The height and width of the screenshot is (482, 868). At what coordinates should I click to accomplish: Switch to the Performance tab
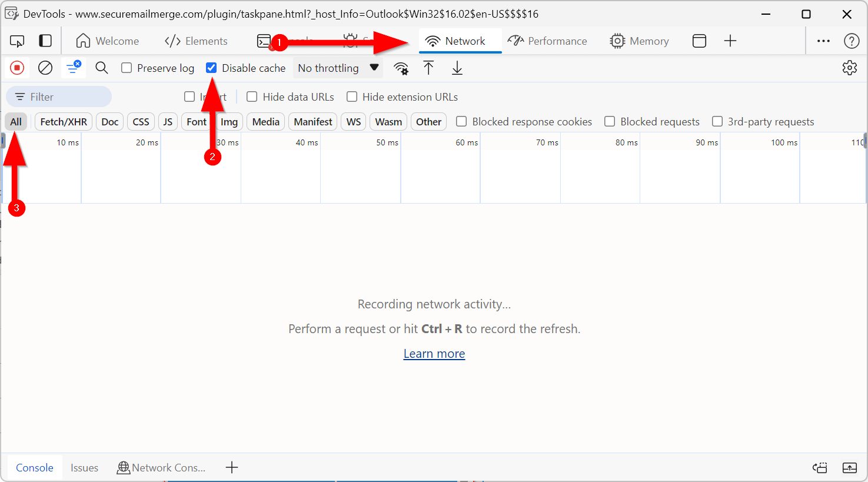547,41
